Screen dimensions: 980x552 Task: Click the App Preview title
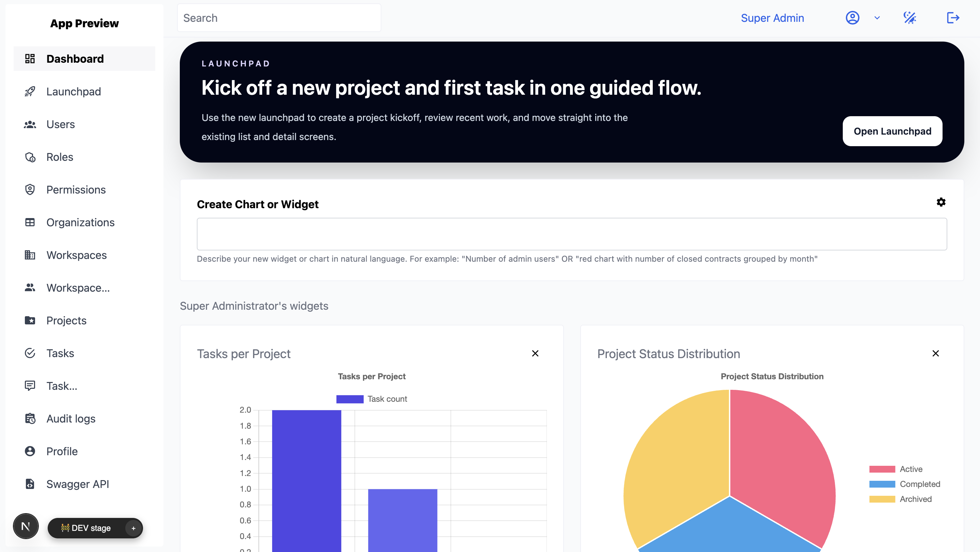coord(84,23)
